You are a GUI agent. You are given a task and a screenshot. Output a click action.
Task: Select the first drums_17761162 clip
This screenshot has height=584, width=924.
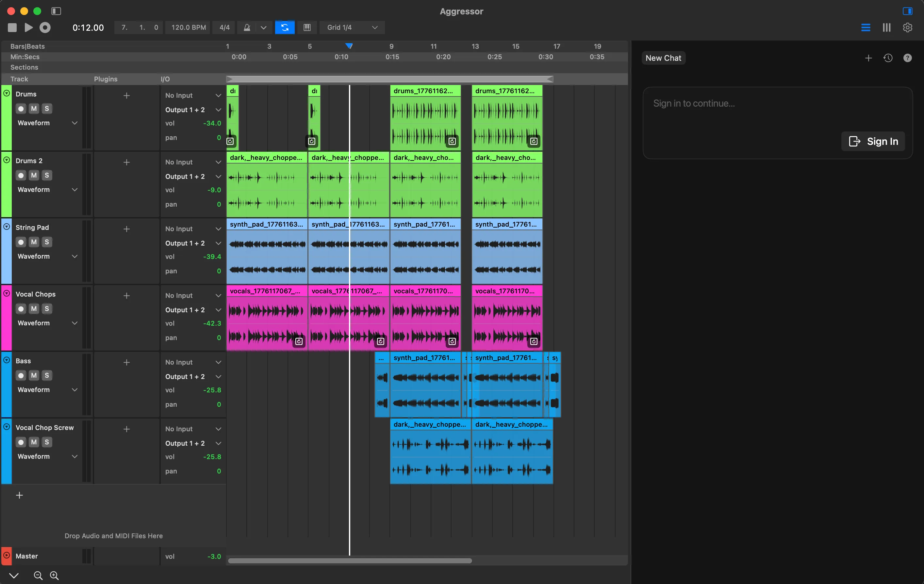coord(425,118)
